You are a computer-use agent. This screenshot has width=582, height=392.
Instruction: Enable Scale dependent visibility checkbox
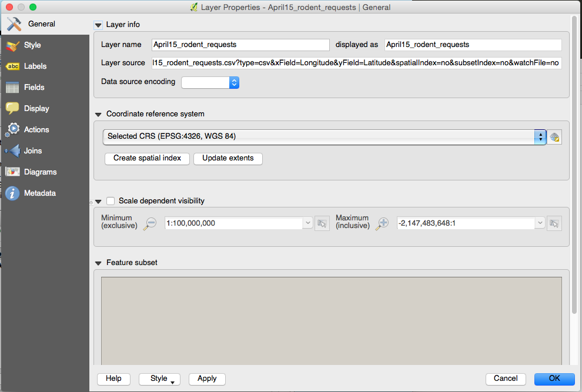(x=111, y=201)
